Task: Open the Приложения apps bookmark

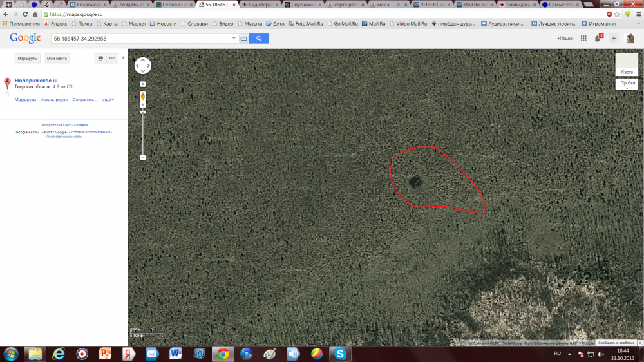Action: coord(21,24)
